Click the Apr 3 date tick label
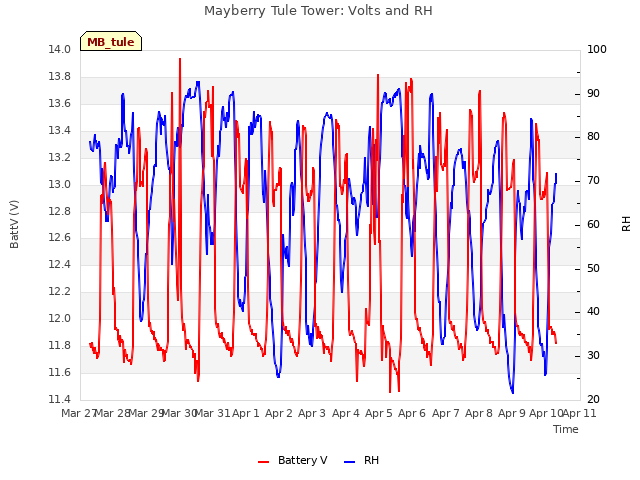Viewport: 640px width, 480px height. click(x=312, y=413)
